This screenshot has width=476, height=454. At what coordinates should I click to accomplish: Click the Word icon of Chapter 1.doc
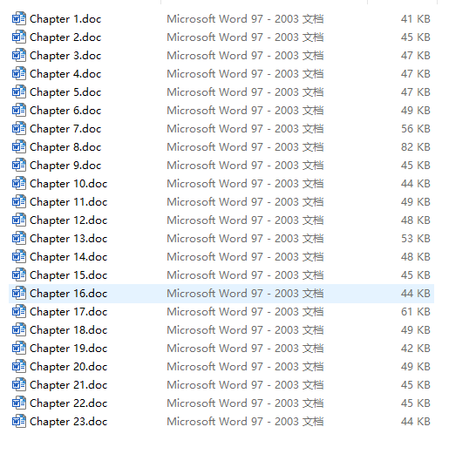pyautogui.click(x=19, y=19)
